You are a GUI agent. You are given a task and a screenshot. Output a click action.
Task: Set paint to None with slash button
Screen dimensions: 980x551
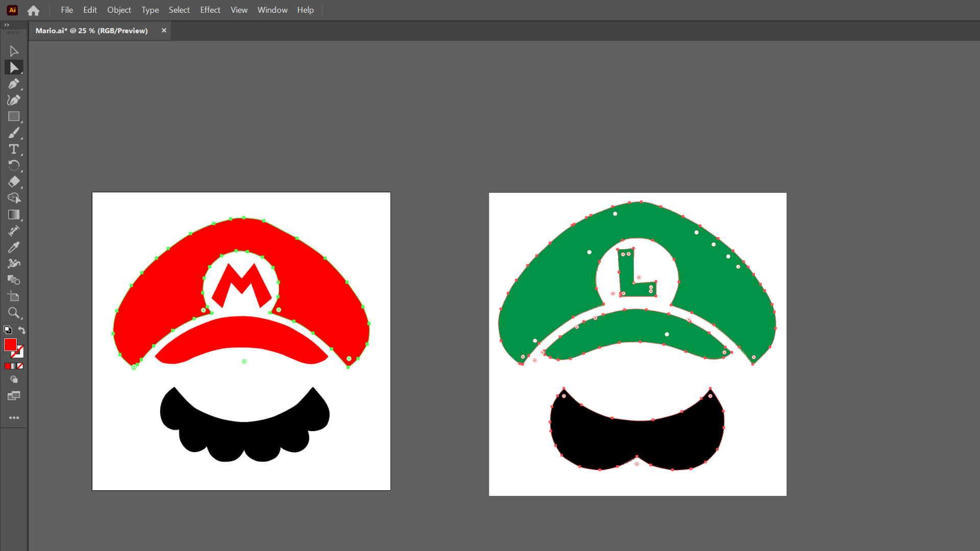20,366
